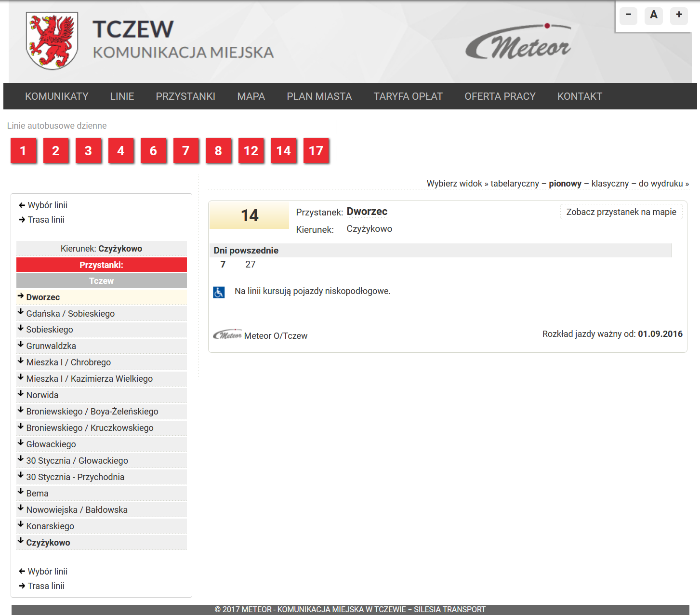Select bus line 1 tile
The image size is (700, 615).
23,151
